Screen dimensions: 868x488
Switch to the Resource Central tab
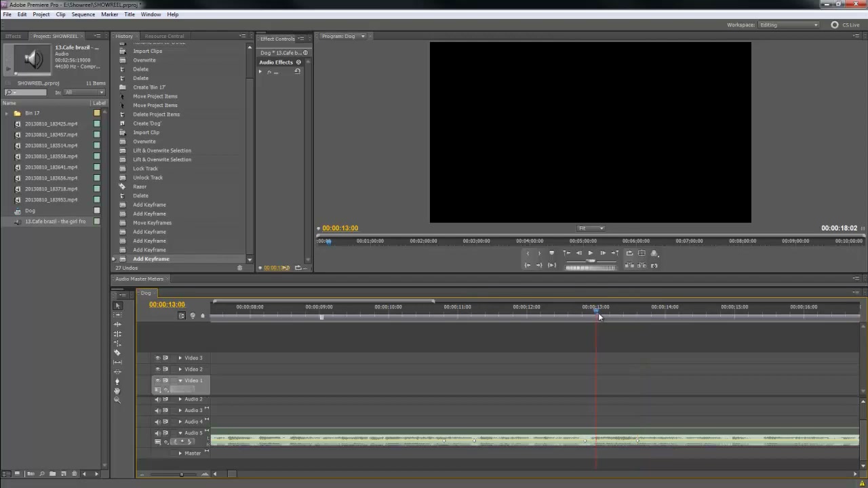tap(164, 36)
